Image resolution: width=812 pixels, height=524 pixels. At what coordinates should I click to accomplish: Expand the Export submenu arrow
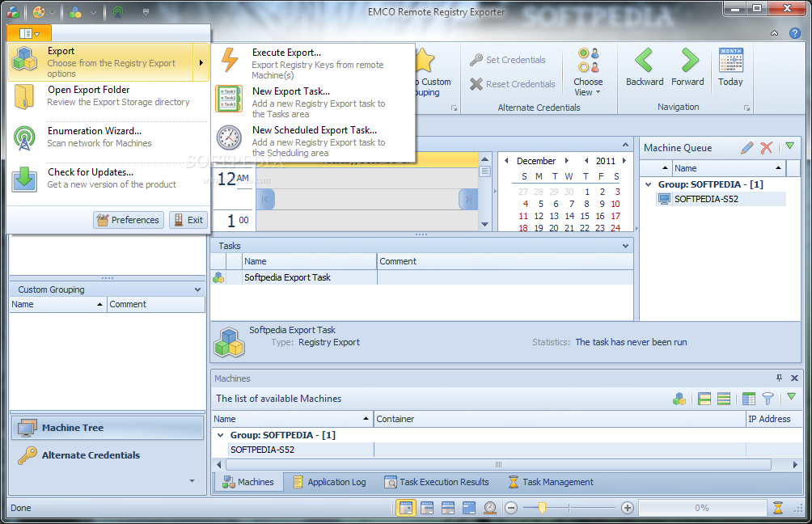[x=201, y=62]
